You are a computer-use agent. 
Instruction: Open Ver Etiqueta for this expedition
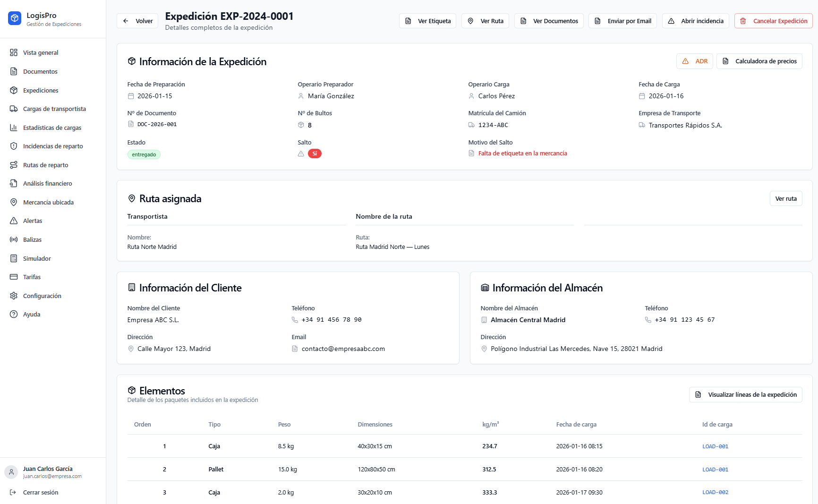click(427, 21)
